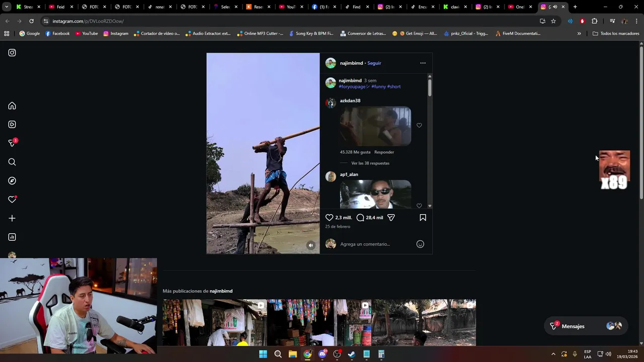This screenshot has width=644, height=362.
Task: Like the azkdan38 comment
Action: (x=419, y=125)
